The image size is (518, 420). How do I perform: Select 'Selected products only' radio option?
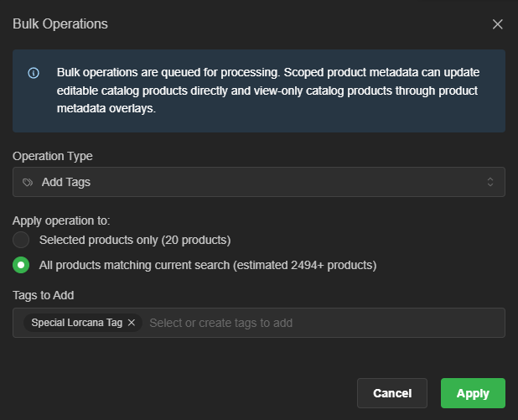click(x=21, y=240)
